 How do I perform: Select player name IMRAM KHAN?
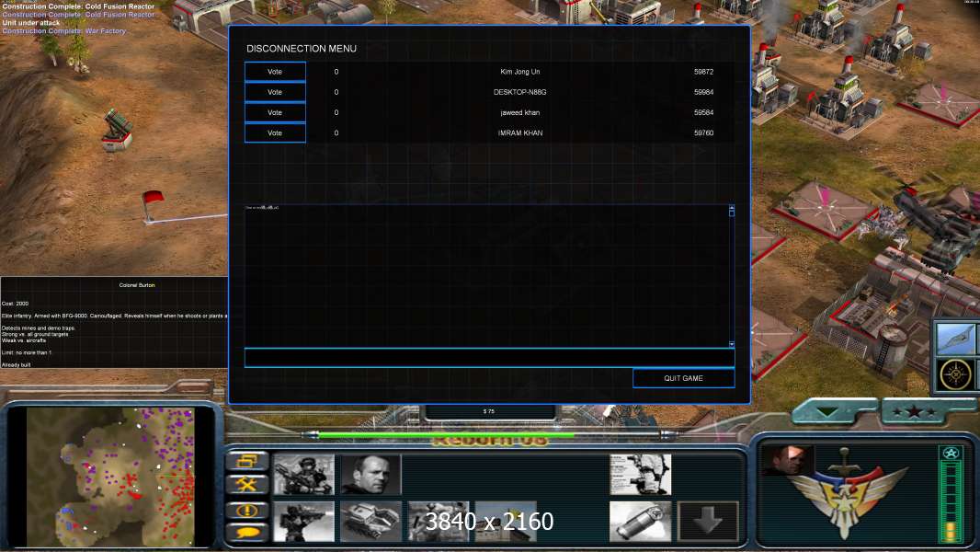coord(520,133)
